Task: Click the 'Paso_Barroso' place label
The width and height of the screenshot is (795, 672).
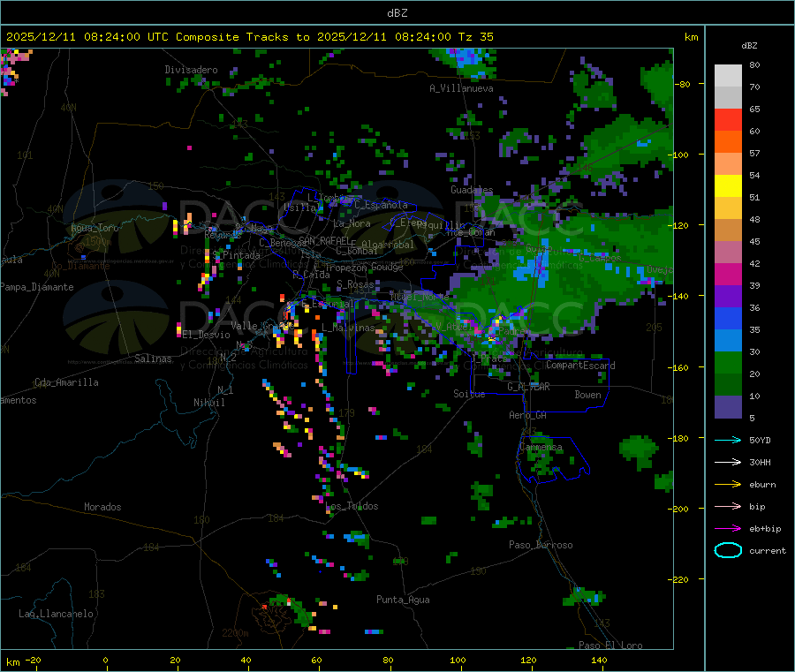Action: (x=541, y=545)
